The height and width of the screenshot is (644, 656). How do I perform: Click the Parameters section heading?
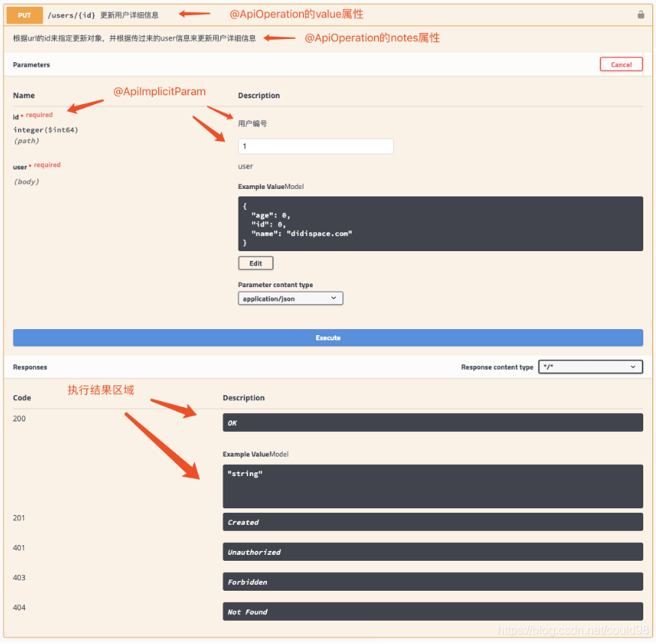[31, 64]
